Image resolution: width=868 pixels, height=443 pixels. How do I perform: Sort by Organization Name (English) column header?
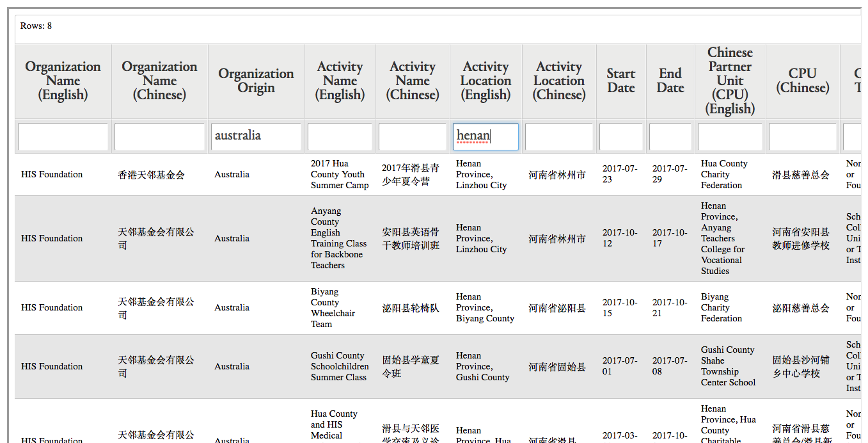click(x=63, y=81)
